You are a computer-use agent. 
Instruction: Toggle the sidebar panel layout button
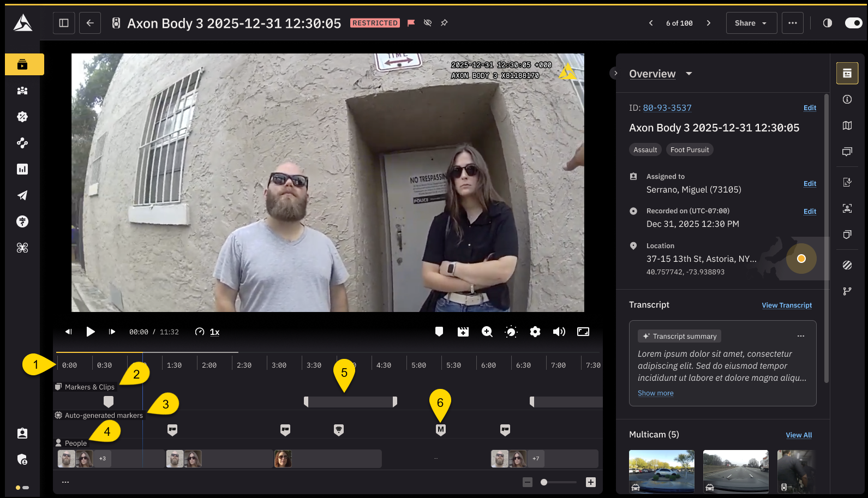tap(64, 23)
